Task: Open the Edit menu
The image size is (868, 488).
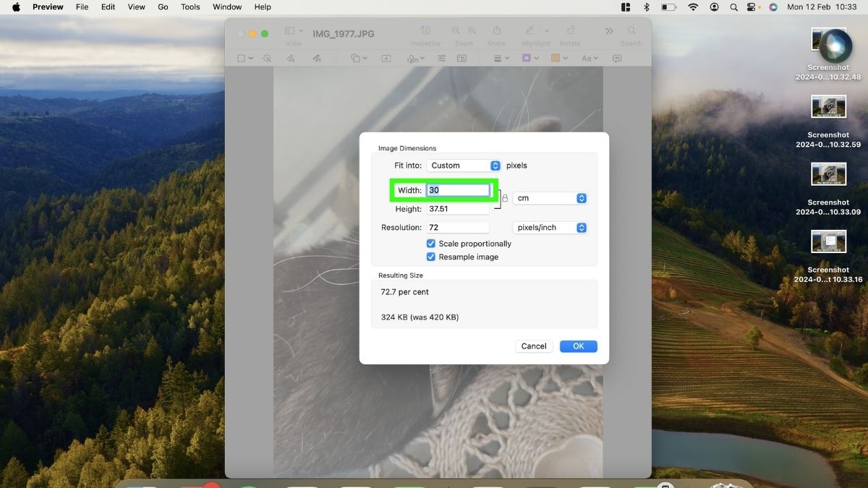Action: (108, 7)
